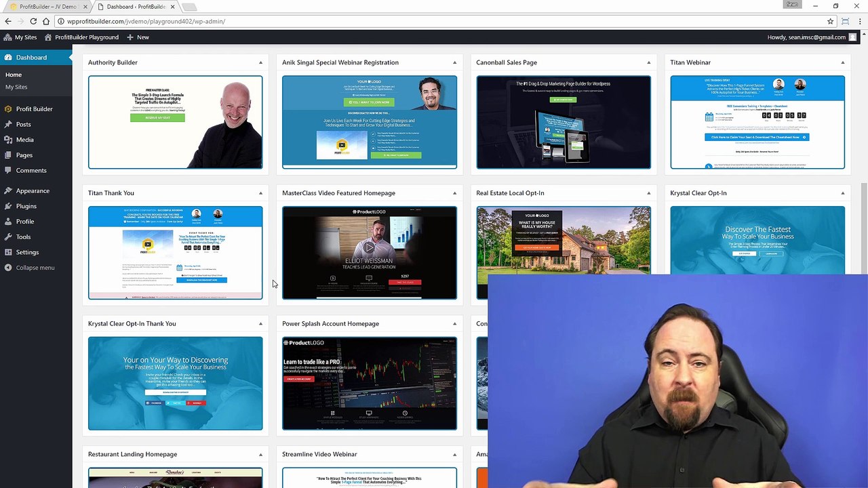868x488 pixels.
Task: Open a new browser tab
Action: pos(190,7)
